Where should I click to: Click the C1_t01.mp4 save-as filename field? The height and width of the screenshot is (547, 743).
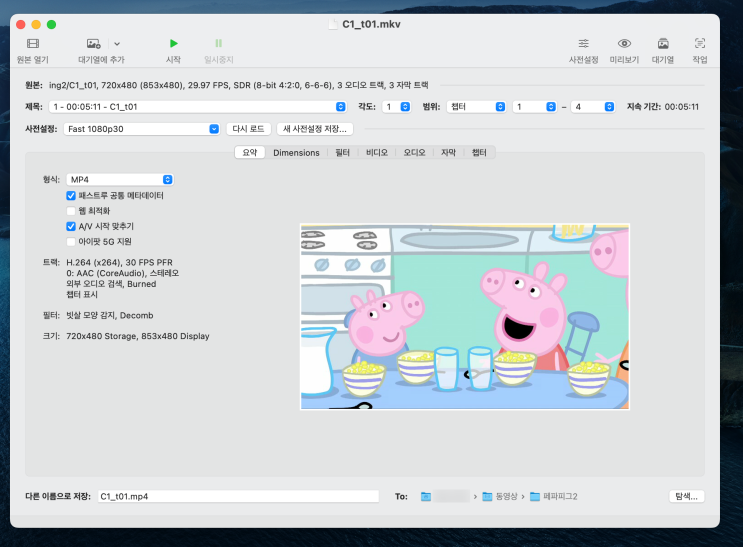pyautogui.click(x=238, y=496)
